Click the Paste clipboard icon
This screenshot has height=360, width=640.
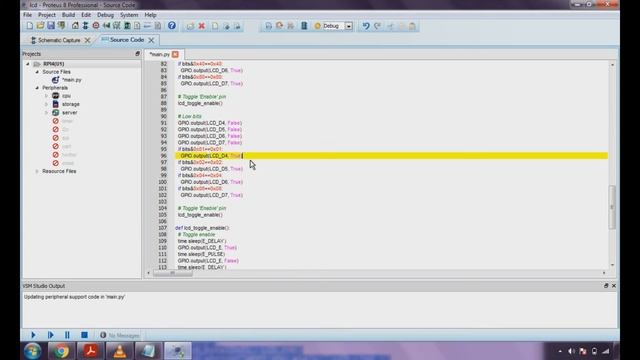(x=412, y=26)
